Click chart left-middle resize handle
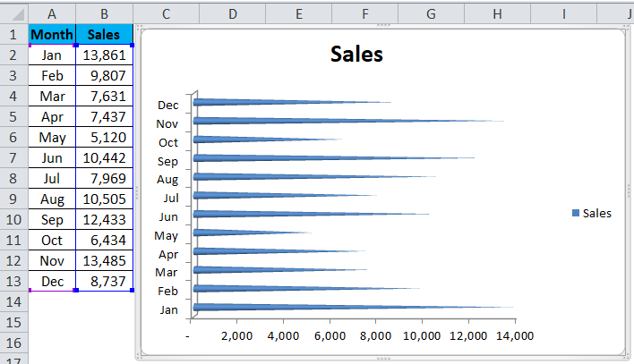Screen dimensions: 634x364 tap(137, 192)
